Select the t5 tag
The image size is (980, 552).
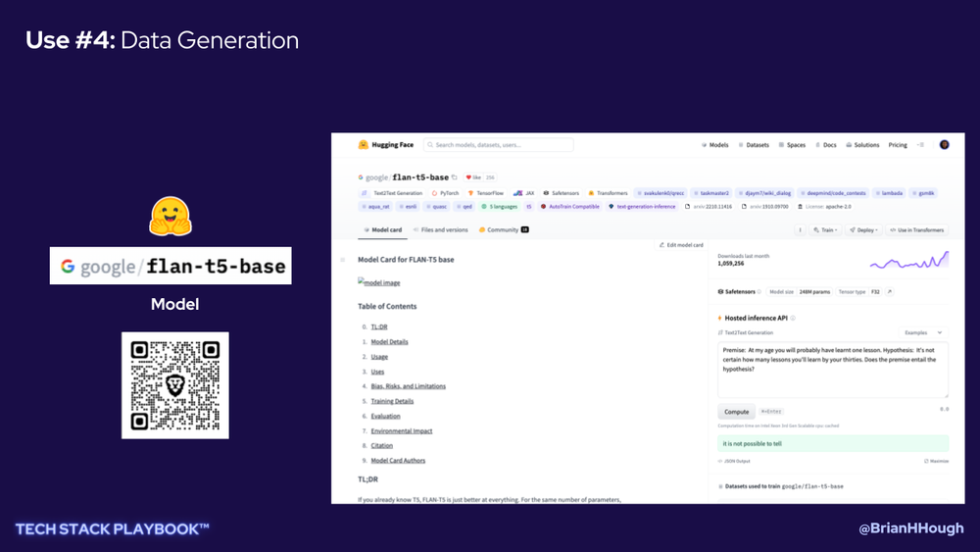coord(529,206)
